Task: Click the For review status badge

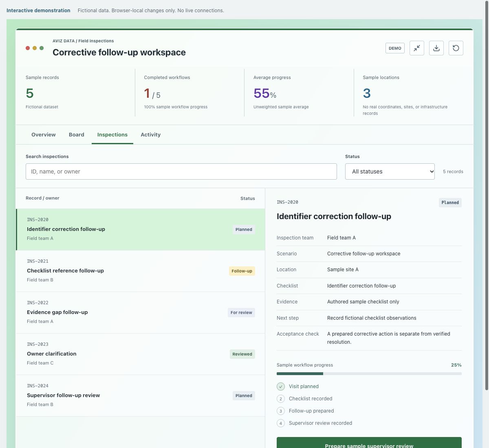Action: [x=241, y=312]
